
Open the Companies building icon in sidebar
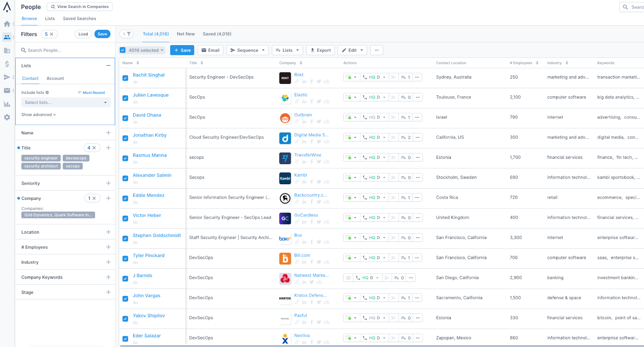tap(7, 50)
